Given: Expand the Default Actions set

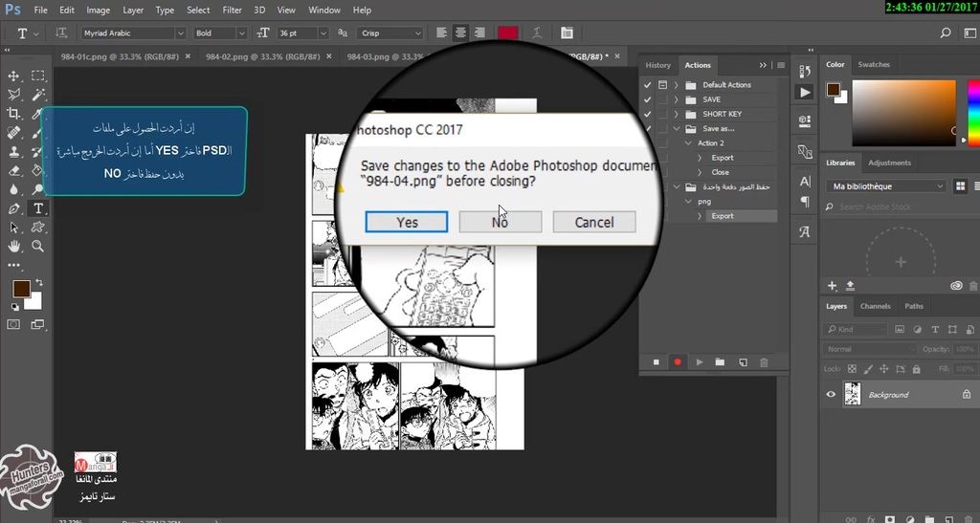Looking at the screenshot, I should (x=677, y=85).
